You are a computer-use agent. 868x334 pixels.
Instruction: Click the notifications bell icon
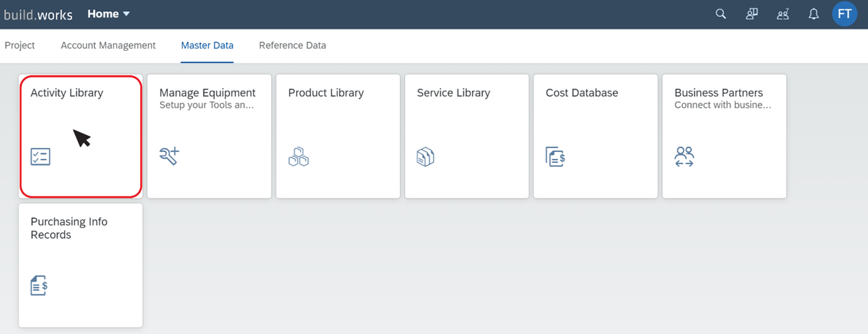(814, 14)
